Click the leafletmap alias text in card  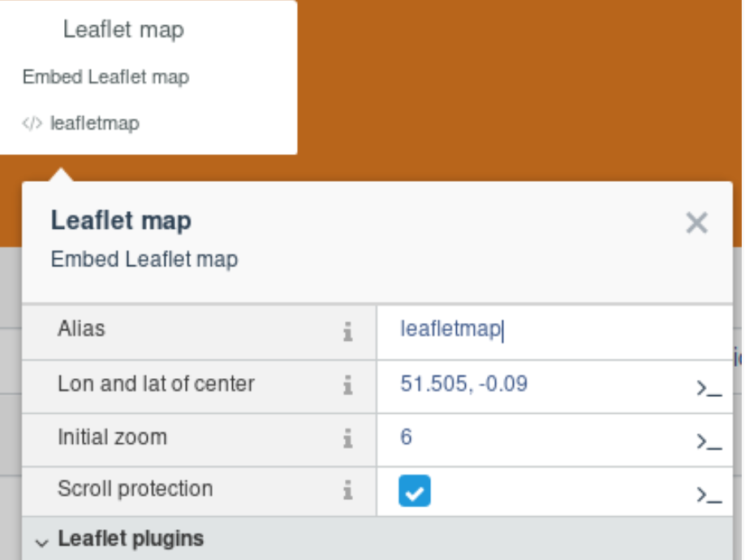[94, 123]
